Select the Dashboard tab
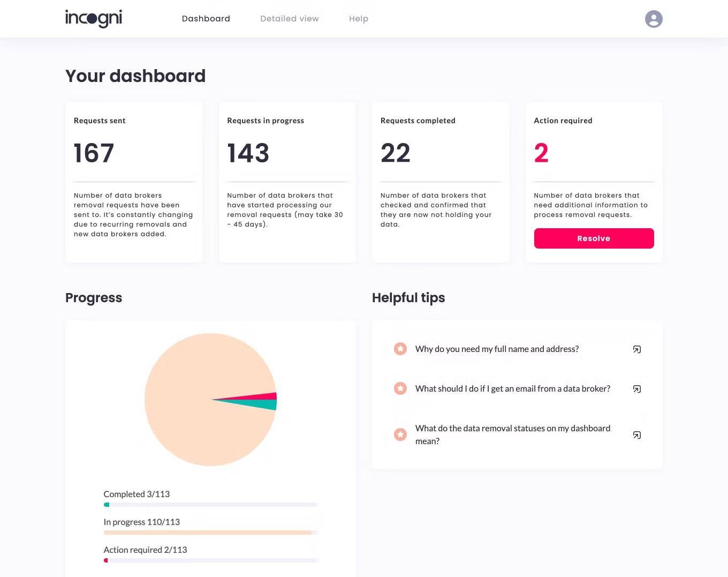 (206, 19)
